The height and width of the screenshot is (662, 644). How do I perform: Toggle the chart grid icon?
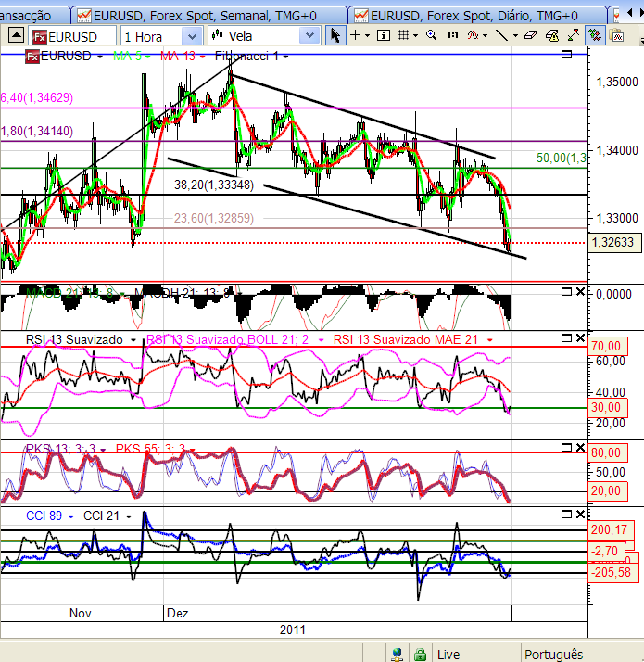point(403,35)
